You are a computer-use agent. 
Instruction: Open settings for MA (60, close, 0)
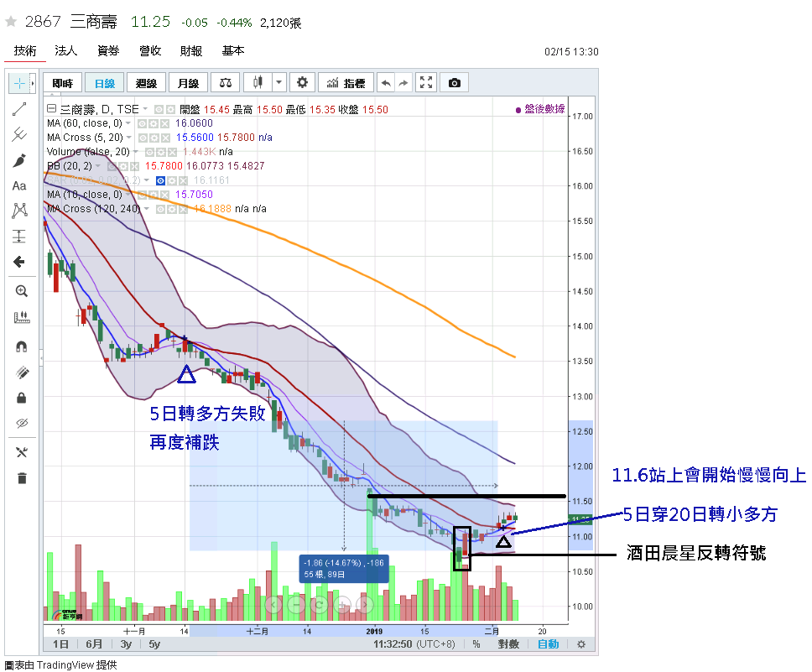[154, 123]
